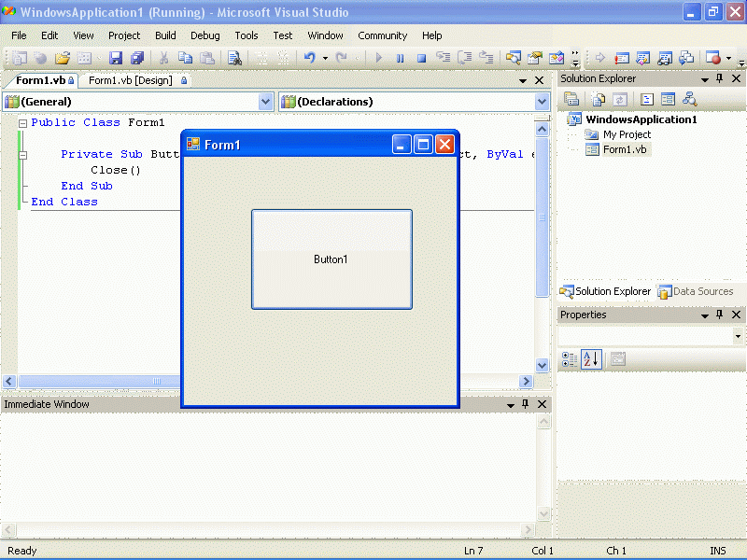Click the Object Browser icon in main toolbar
Image resolution: width=747 pixels, height=560 pixels.
(x=557, y=58)
